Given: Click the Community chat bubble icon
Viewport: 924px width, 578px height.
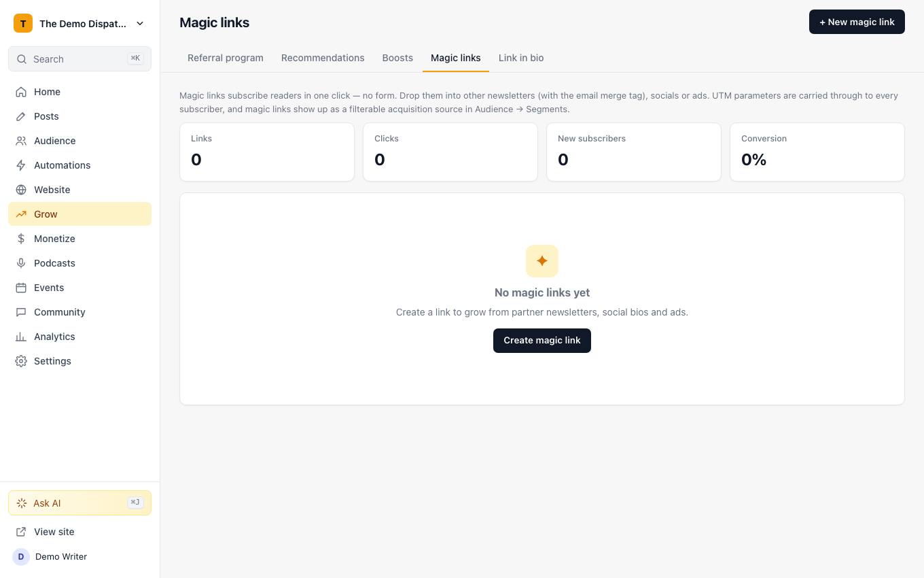Looking at the screenshot, I should (21, 312).
